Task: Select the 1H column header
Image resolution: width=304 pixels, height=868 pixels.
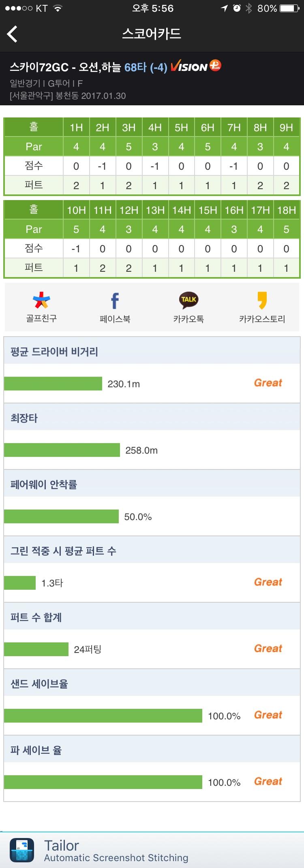Action: click(x=76, y=128)
